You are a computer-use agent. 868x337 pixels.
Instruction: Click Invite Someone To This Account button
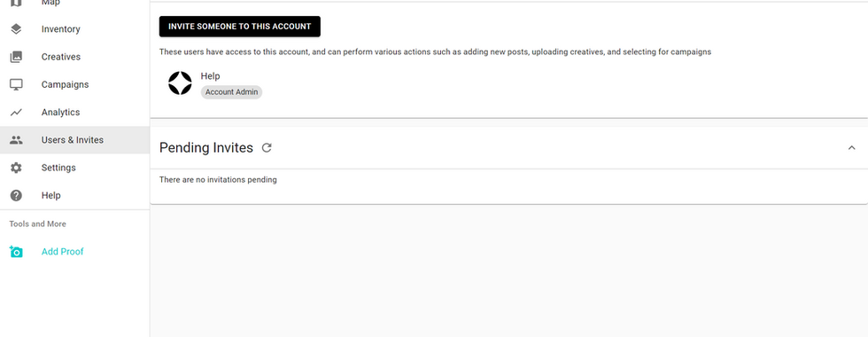pyautogui.click(x=240, y=27)
